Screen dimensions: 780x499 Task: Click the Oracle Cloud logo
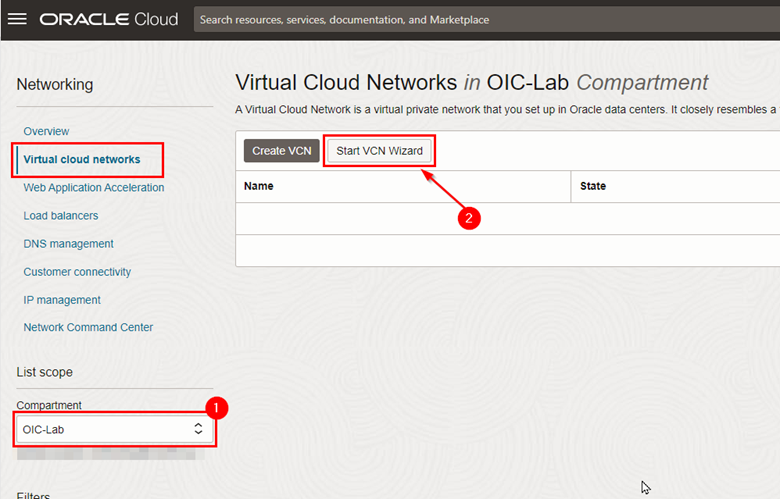coord(109,19)
